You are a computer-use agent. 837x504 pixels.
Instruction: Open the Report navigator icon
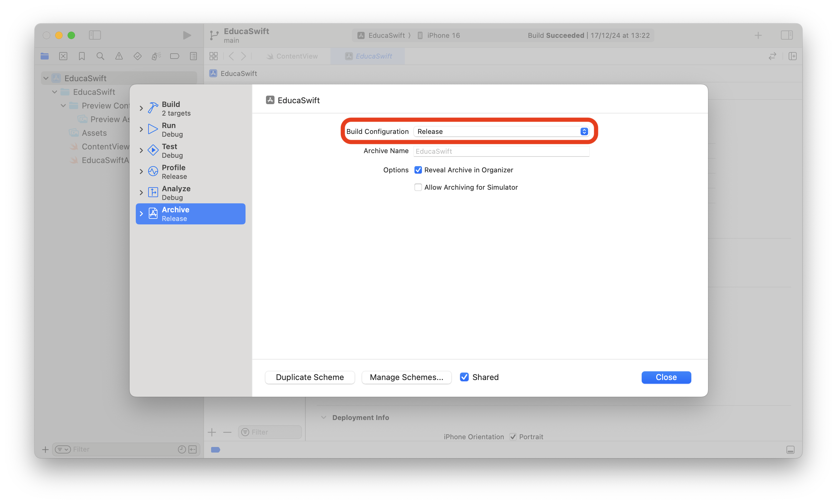pos(193,56)
